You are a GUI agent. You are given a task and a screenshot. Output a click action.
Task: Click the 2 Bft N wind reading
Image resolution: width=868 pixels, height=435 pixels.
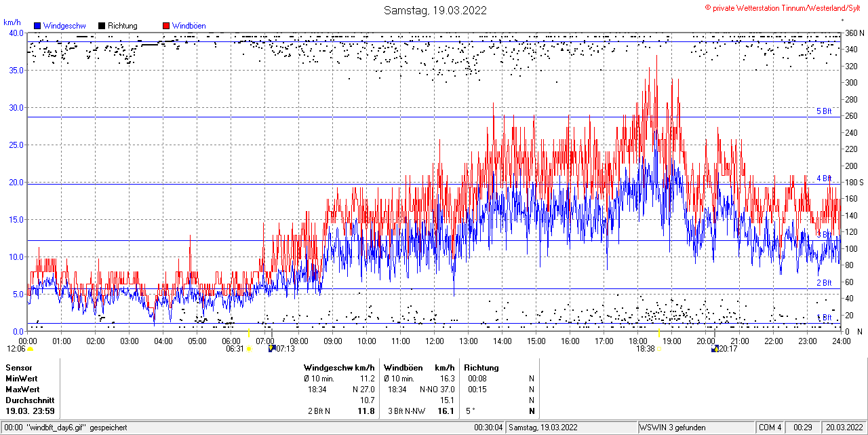point(319,411)
